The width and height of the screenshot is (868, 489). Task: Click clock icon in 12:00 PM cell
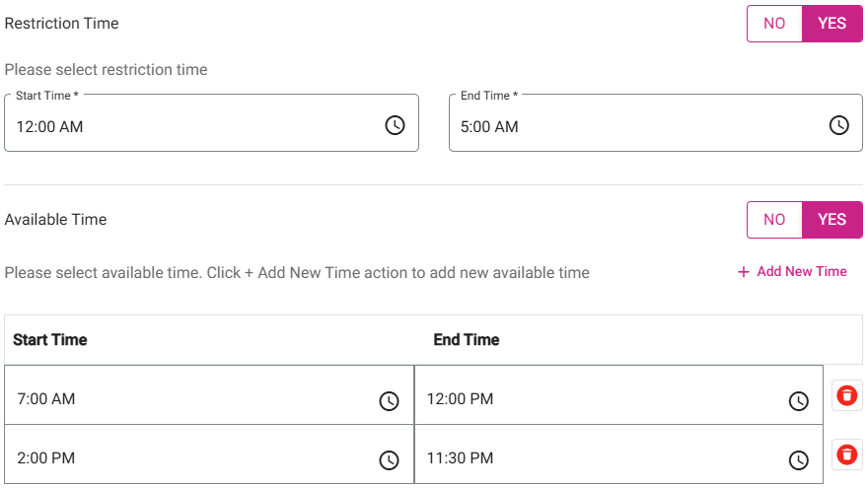[799, 400]
